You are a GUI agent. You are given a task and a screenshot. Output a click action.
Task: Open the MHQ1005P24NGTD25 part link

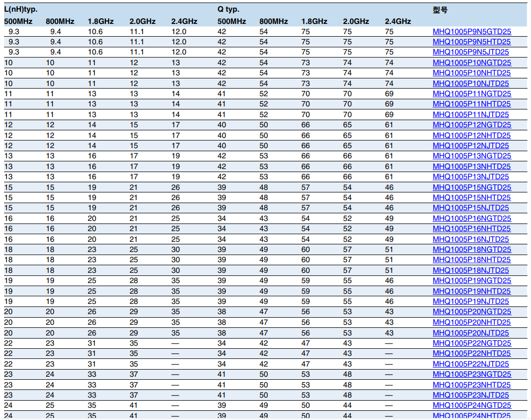tap(472, 405)
